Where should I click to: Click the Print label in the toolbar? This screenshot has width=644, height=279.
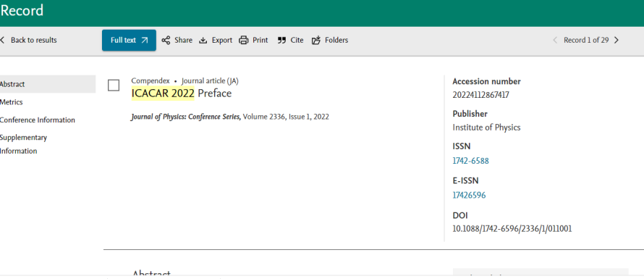pos(260,41)
